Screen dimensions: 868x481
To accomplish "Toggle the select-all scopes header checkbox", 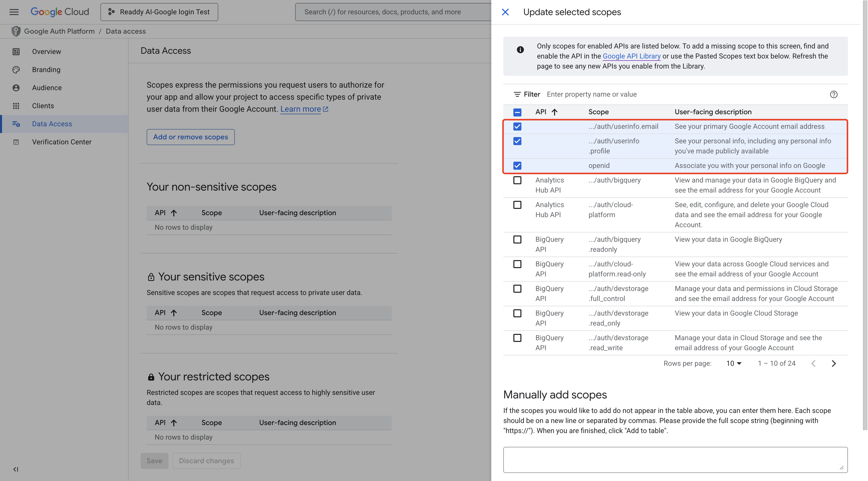I will pyautogui.click(x=517, y=112).
